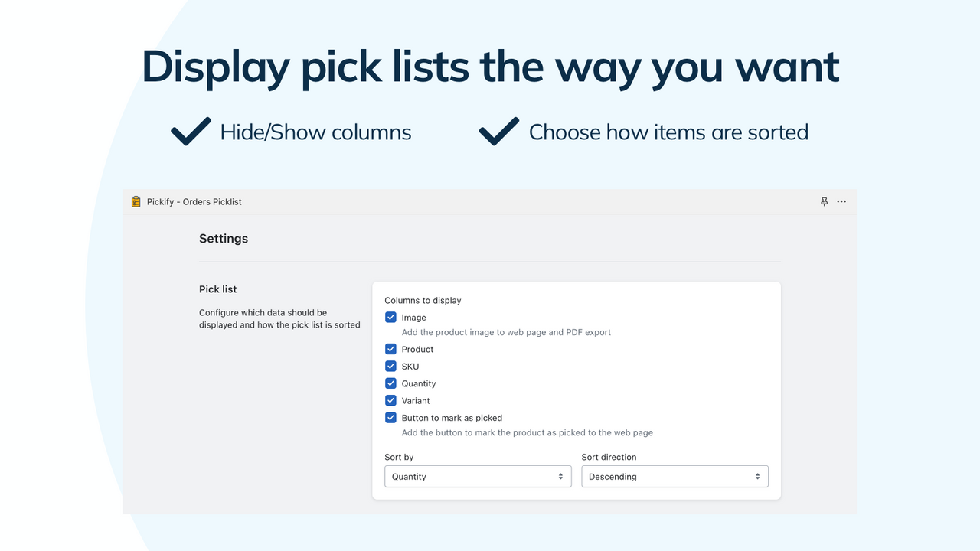Click the checkmark icon beside Choose how items are sorted
Screen dimensions: 980x551
point(498,131)
